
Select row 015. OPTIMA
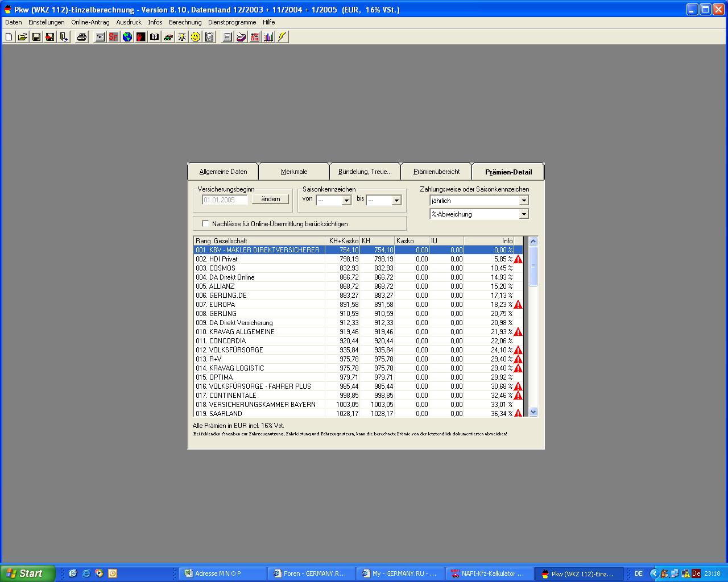pyautogui.click(x=358, y=377)
